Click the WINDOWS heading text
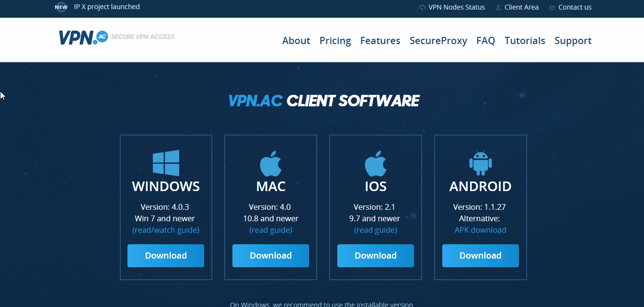Screen dimensions: 644x307 click(166, 186)
